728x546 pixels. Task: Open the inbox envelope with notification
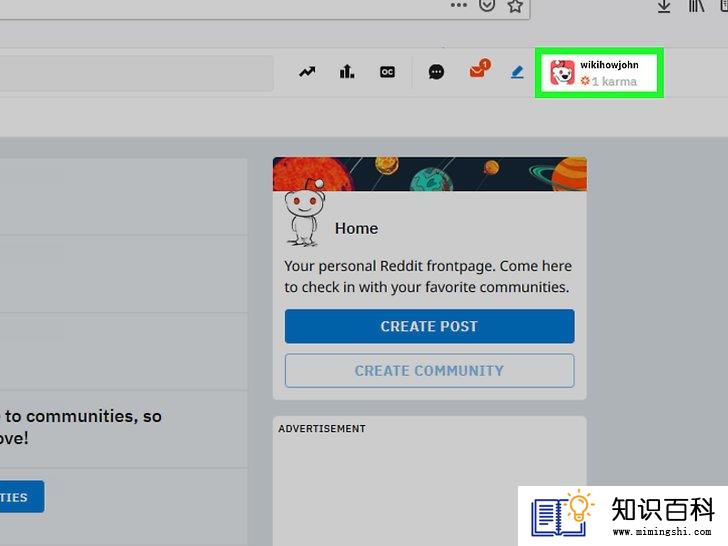(x=480, y=69)
